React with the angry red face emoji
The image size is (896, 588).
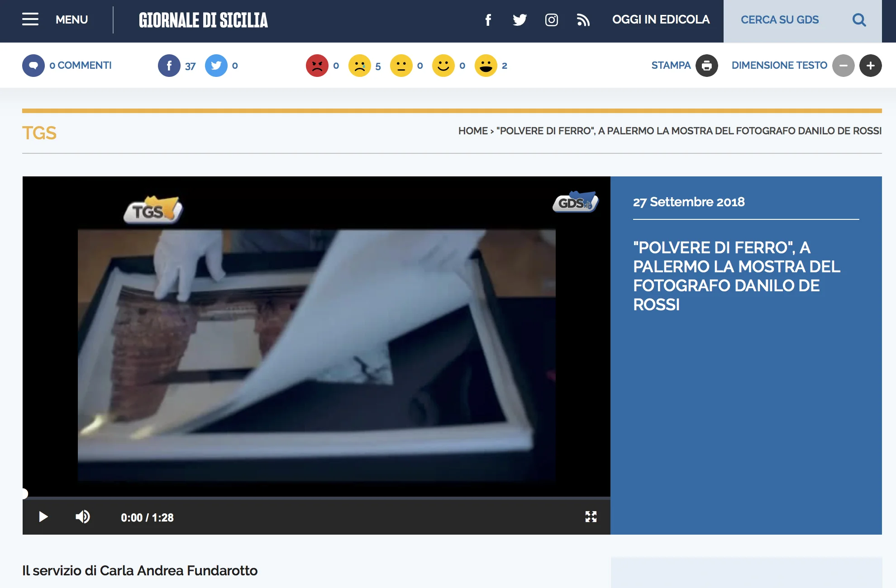[317, 65]
